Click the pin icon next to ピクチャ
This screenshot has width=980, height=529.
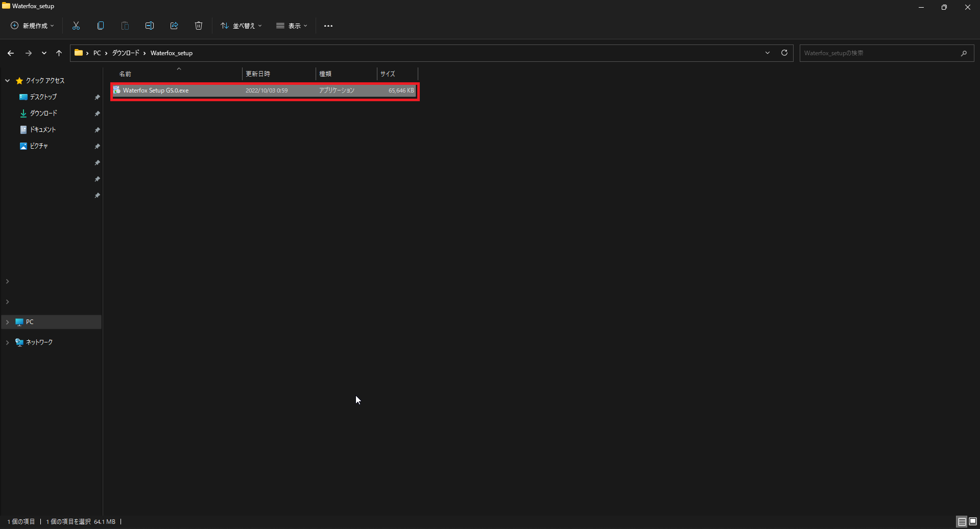(x=97, y=146)
